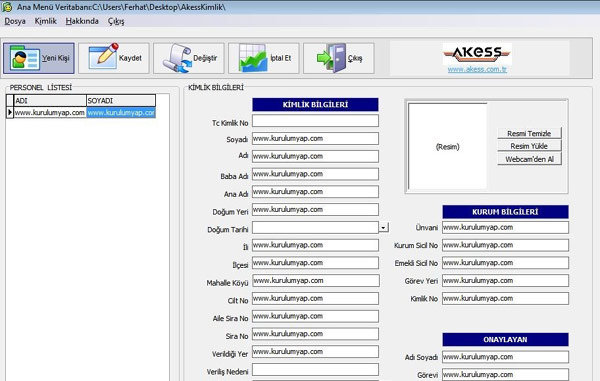
Task: Click the Tc Kimlik No input field
Action: tap(315, 121)
